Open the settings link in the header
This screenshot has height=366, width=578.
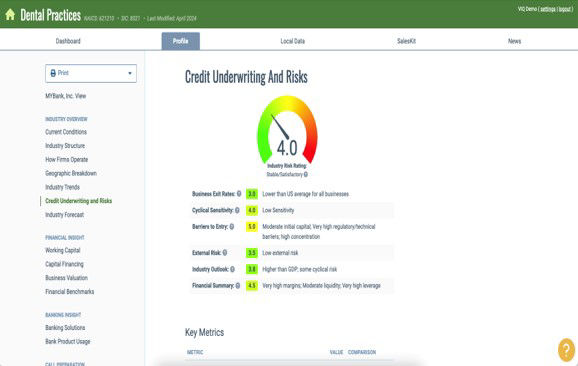coord(548,9)
